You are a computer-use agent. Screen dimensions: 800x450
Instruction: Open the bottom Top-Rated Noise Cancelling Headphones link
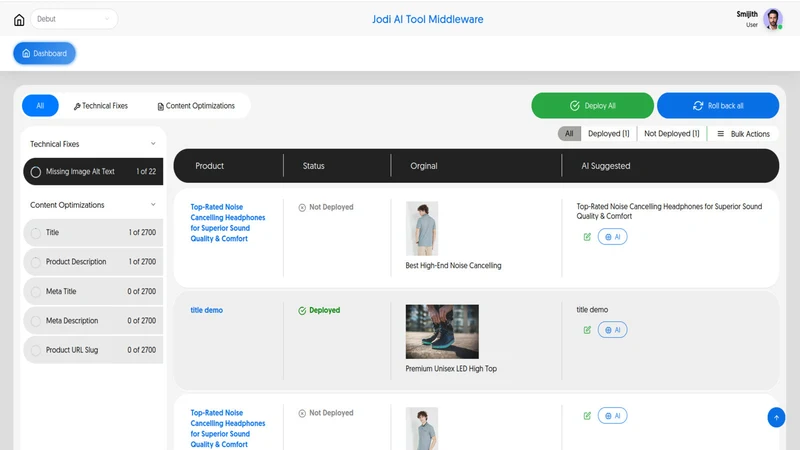pyautogui.click(x=228, y=428)
